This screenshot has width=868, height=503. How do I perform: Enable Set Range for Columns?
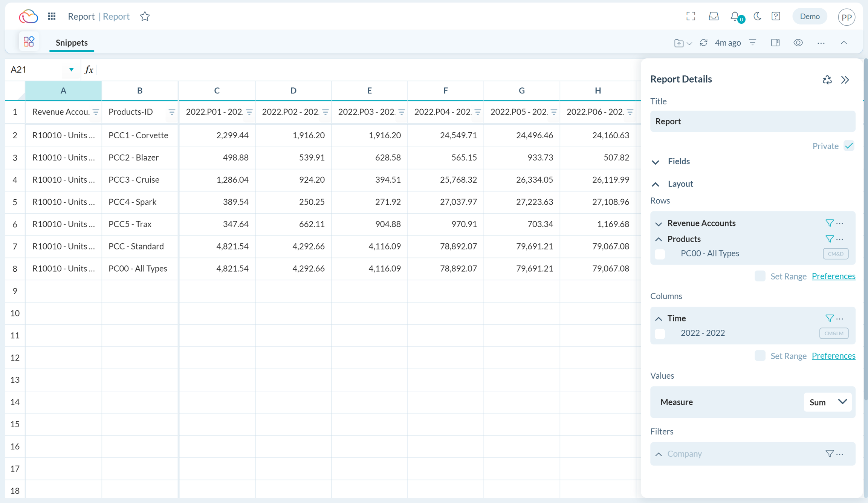(760, 356)
